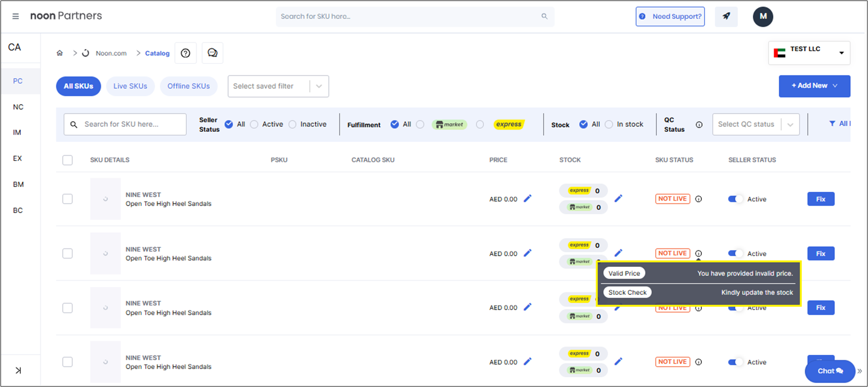Open the Select QC status dropdown
Screen dimensions: 868x387
click(x=756, y=124)
